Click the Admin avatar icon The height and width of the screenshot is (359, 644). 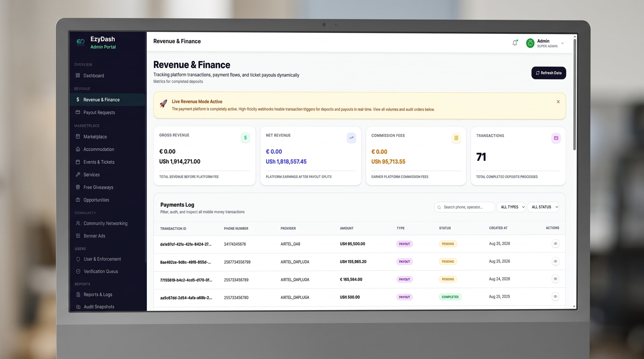[530, 43]
